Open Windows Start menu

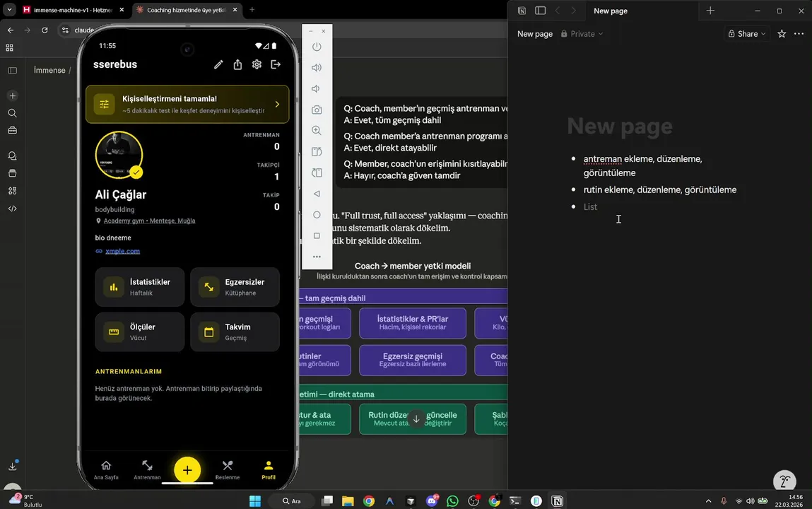point(255,501)
